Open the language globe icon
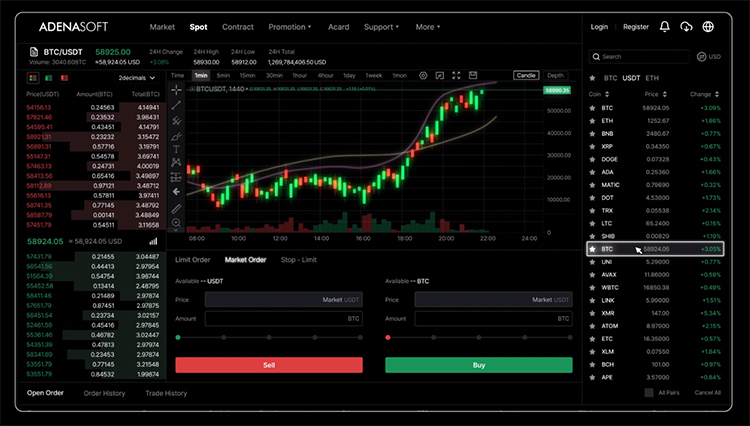Image resolution: width=750 pixels, height=426 pixels. point(709,27)
